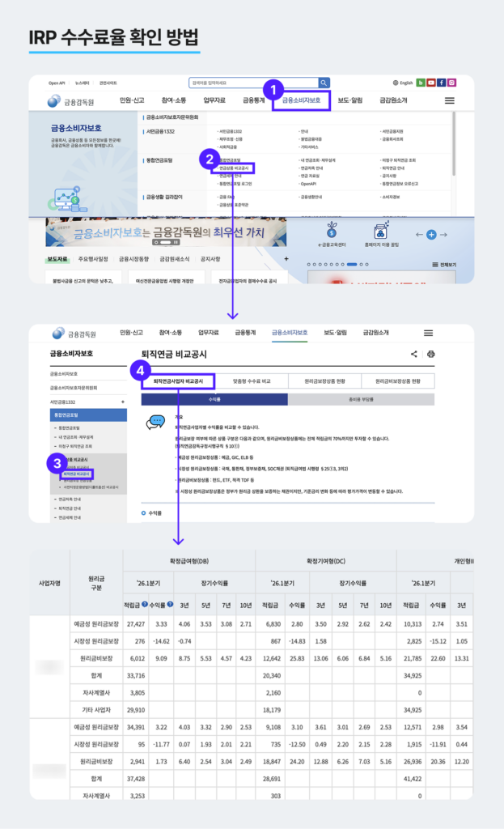Open 업무자료 menu on 퇴직연금 비교공시 page
The width and height of the screenshot is (504, 829).
coord(208,333)
